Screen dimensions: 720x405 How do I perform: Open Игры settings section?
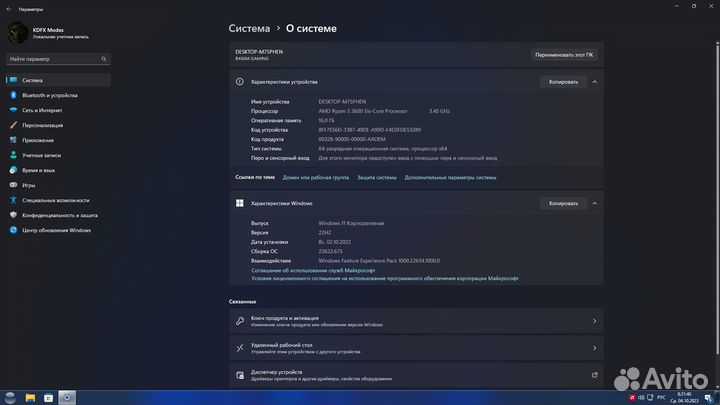(58, 185)
